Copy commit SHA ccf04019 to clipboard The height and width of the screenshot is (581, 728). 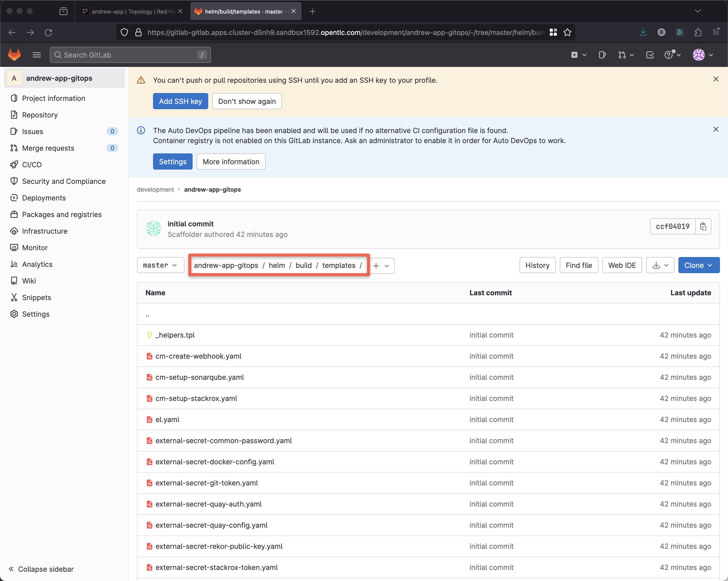pos(703,226)
